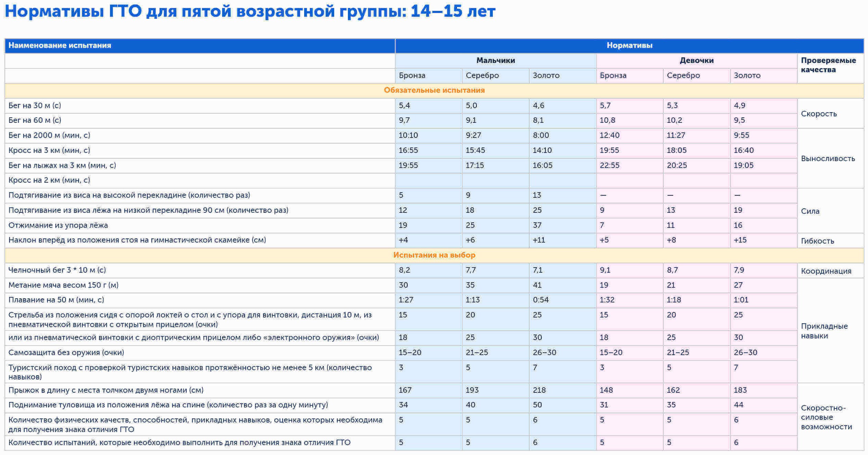Click the page title about 14–15 лет

tap(250, 12)
